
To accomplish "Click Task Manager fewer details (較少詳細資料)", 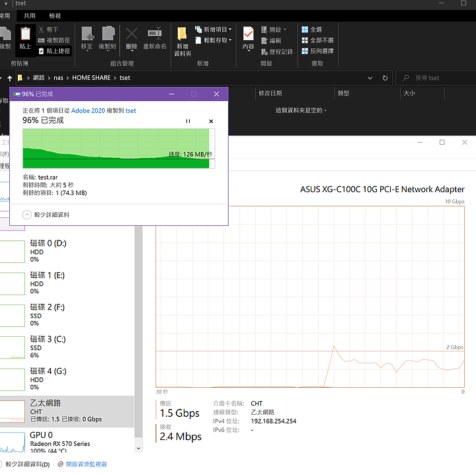I will (x=25, y=464).
